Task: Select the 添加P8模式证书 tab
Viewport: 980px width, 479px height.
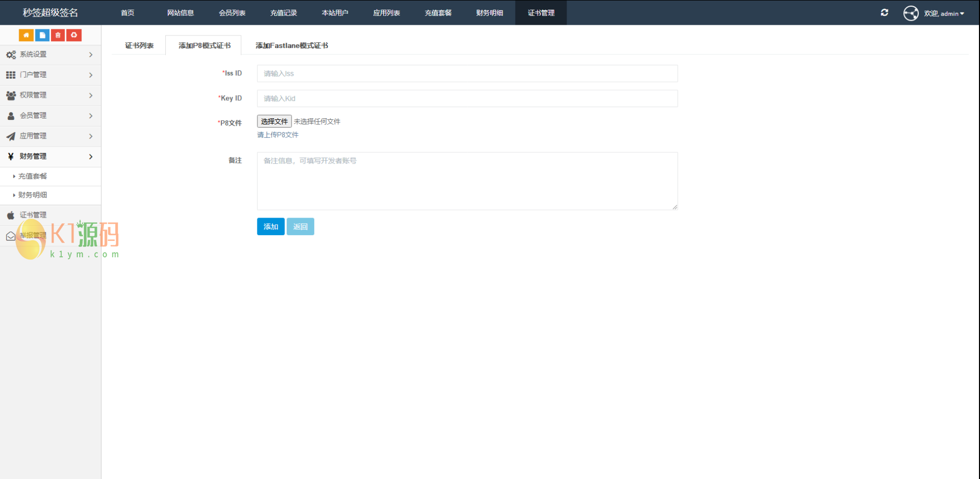Action: pyautogui.click(x=204, y=45)
